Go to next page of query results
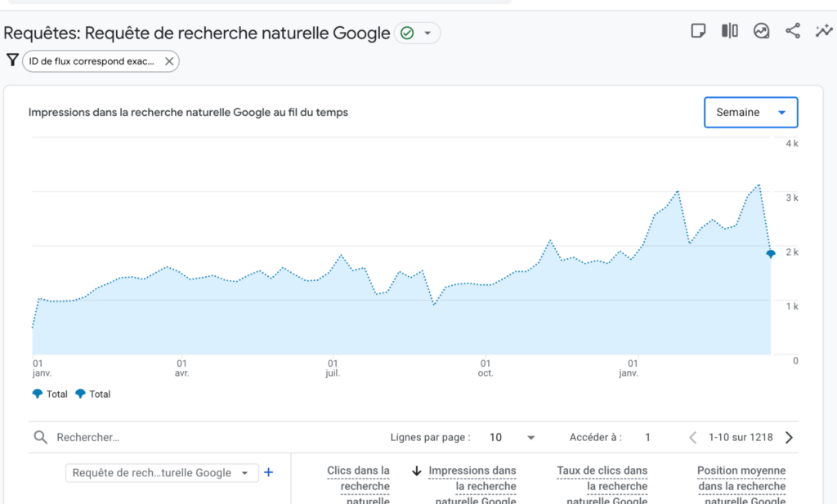The height and width of the screenshot is (504, 837). [x=789, y=437]
